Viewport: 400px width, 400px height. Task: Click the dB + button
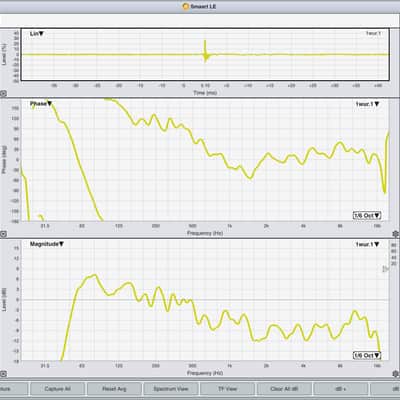(x=341, y=389)
